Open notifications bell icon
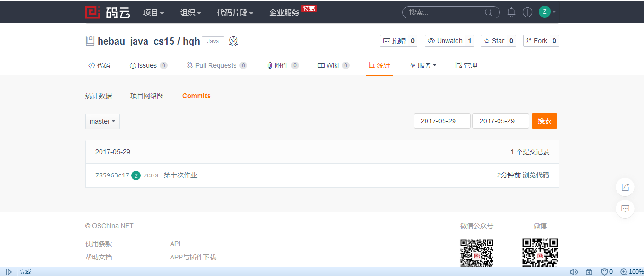The height and width of the screenshot is (276, 644). pos(511,12)
